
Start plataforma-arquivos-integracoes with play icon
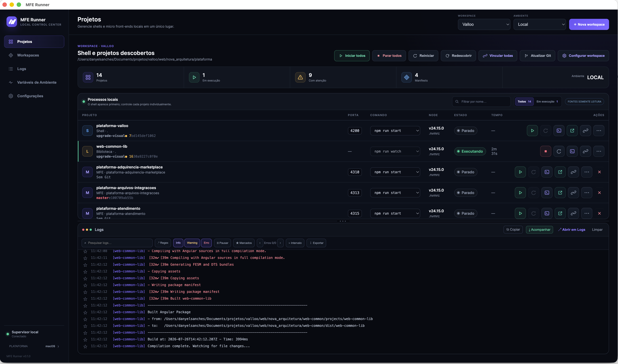(x=520, y=193)
